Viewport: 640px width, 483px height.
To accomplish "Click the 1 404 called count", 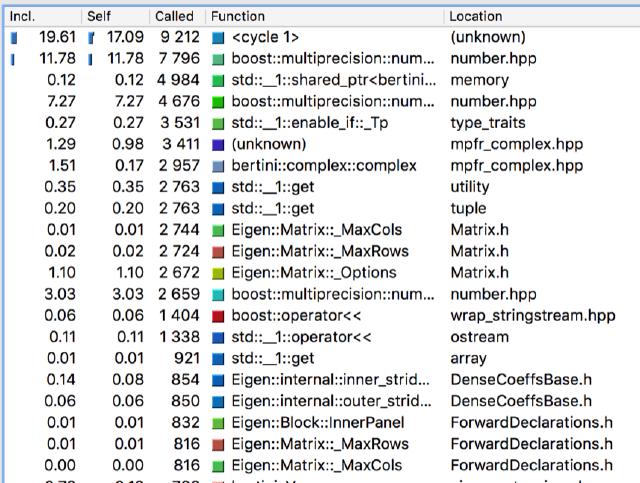I will 180,316.
